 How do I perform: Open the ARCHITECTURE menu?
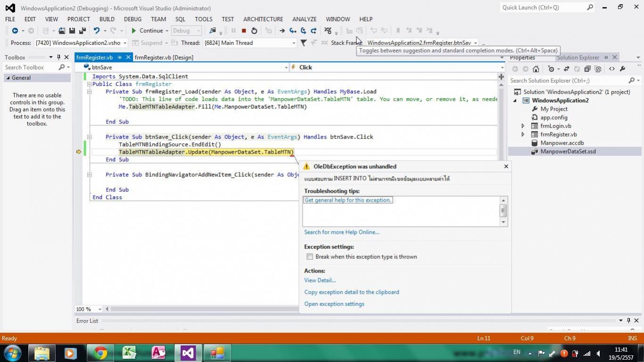click(x=263, y=19)
